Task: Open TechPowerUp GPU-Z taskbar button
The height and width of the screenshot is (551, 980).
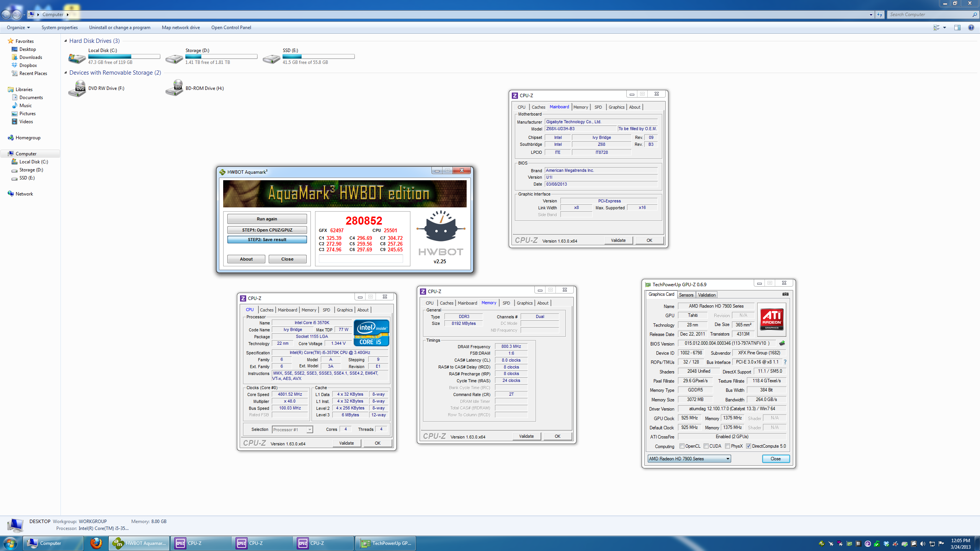Action: (386, 543)
